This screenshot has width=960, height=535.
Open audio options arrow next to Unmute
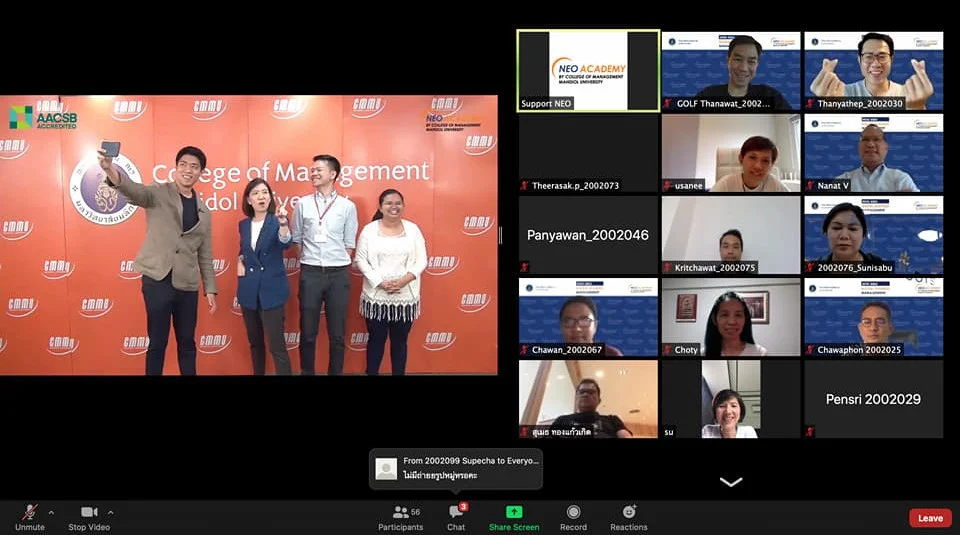[51, 512]
